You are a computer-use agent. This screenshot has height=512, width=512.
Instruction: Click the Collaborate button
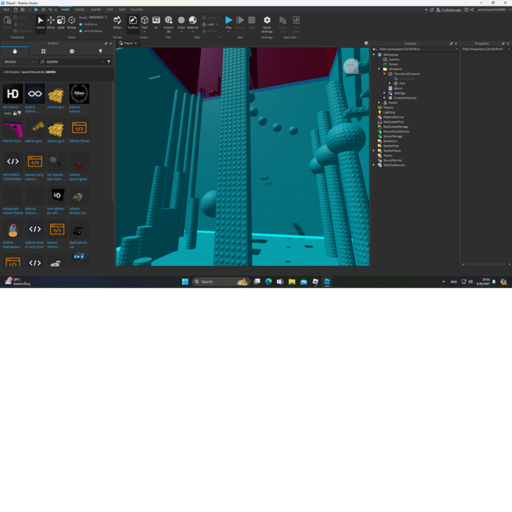(x=449, y=10)
